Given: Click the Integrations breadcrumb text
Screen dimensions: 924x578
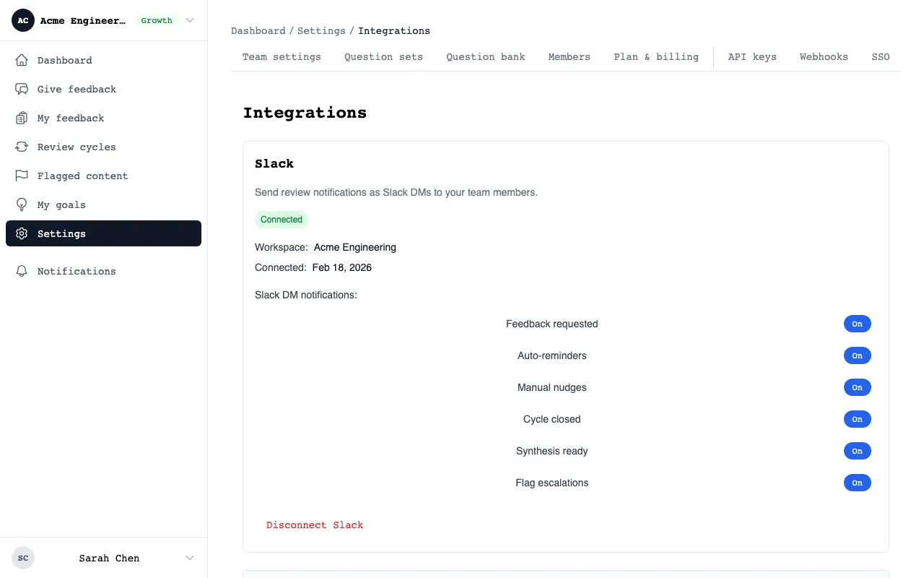Looking at the screenshot, I should (x=394, y=31).
